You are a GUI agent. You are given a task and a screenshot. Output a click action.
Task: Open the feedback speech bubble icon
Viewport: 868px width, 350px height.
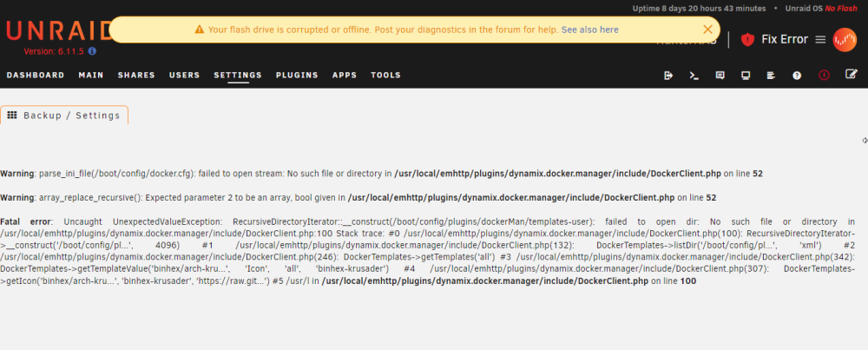720,76
